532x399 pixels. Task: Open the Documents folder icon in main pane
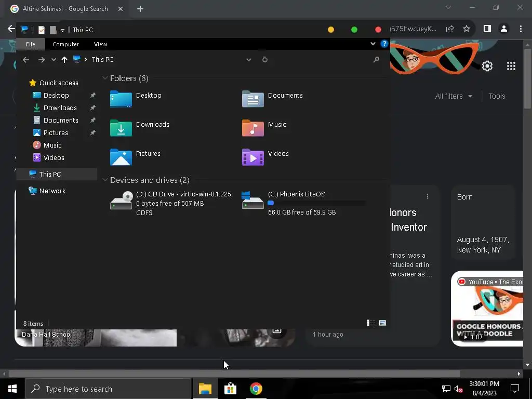253,98
